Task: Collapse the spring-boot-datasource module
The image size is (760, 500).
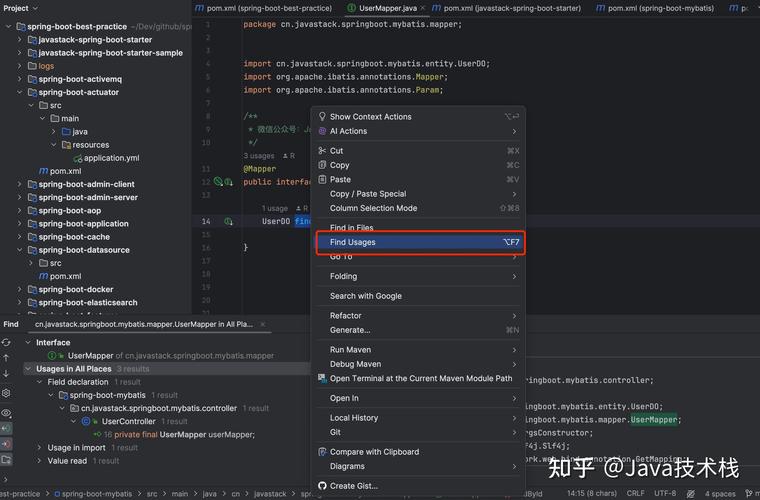Action: 19,250
